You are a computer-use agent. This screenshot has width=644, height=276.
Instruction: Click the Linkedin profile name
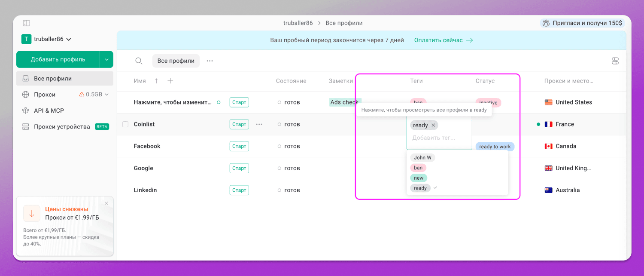pyautogui.click(x=145, y=190)
